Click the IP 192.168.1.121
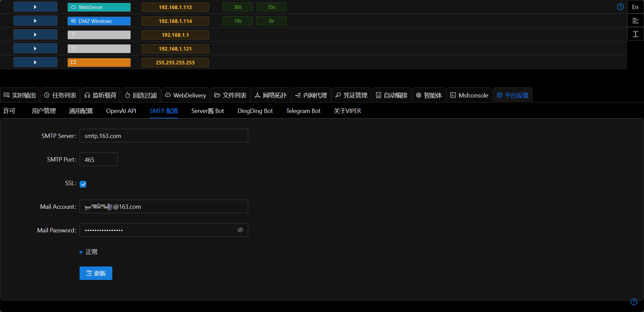The image size is (644, 312). coord(175,49)
